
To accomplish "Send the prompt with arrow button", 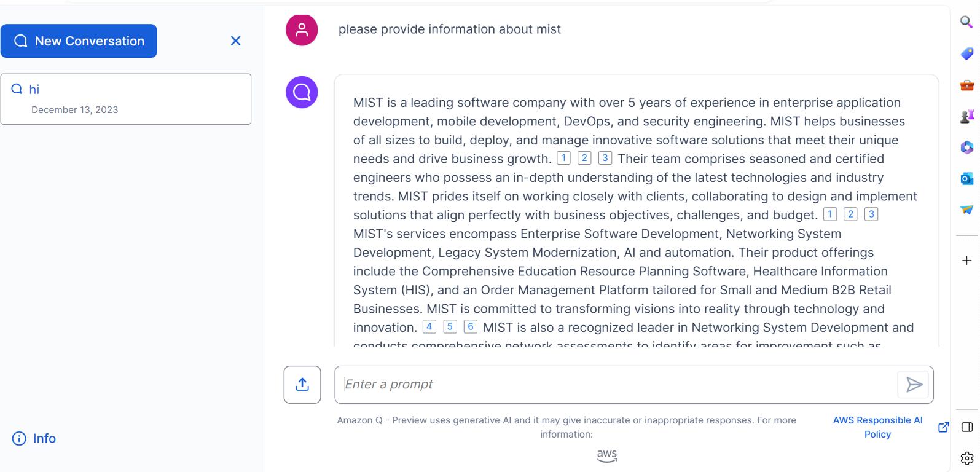I will [x=914, y=385].
